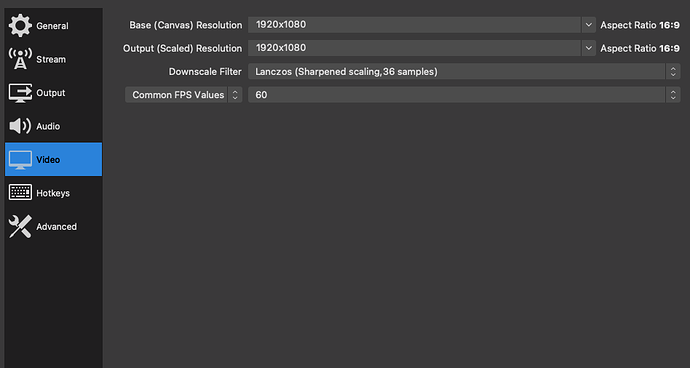The width and height of the screenshot is (690, 368).
Task: Click the Video monitor icon
Action: 20,160
